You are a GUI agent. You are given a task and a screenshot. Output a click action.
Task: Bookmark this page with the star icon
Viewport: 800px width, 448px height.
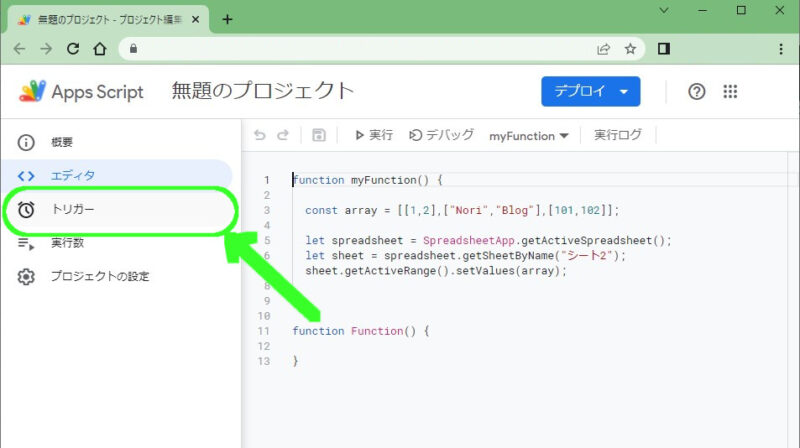click(630, 48)
